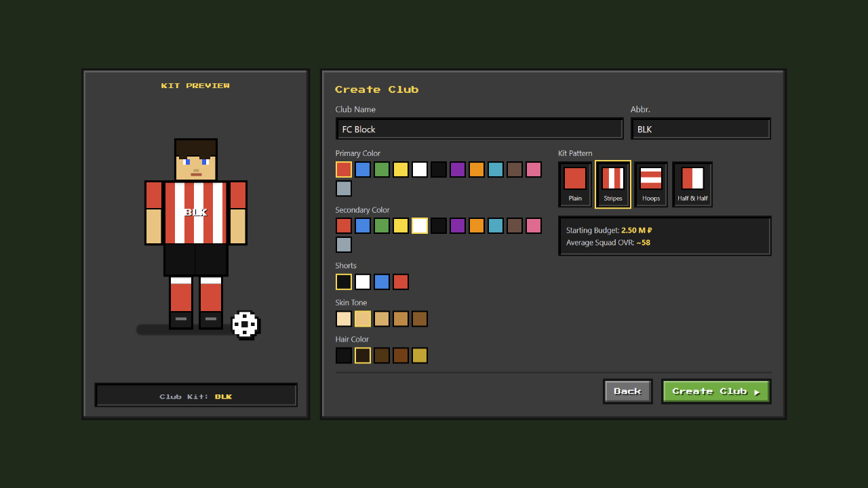
Task: Click the Back button
Action: tap(628, 391)
